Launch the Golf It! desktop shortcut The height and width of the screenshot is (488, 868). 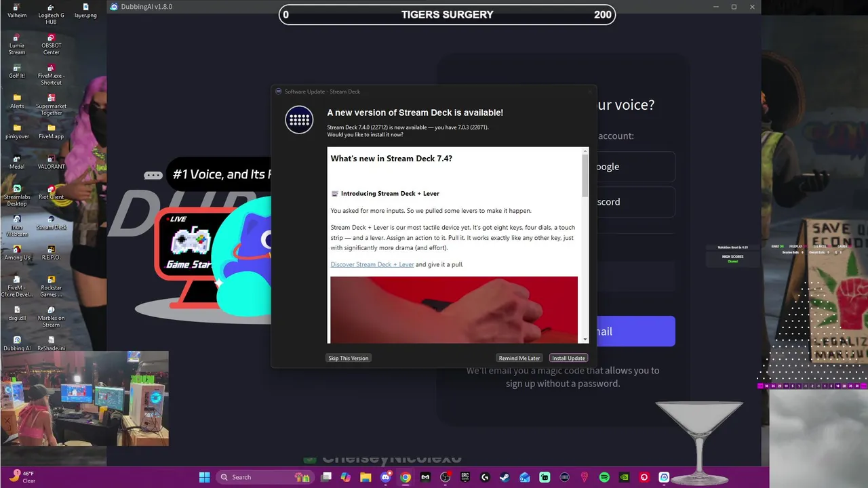tap(17, 71)
